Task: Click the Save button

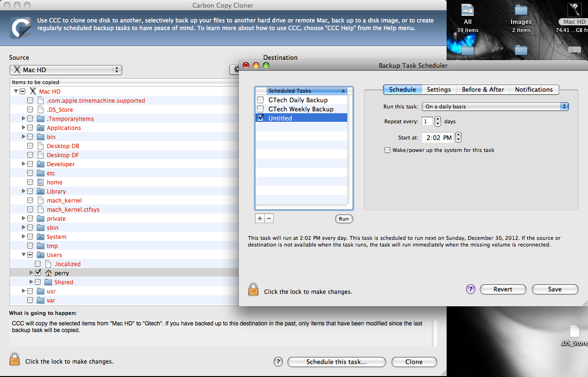Action: pos(555,289)
